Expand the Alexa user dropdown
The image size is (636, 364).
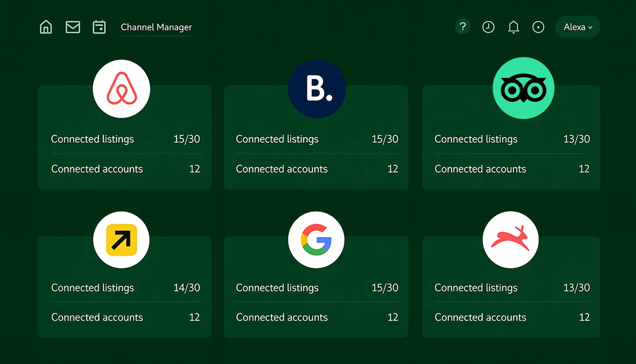pos(577,27)
